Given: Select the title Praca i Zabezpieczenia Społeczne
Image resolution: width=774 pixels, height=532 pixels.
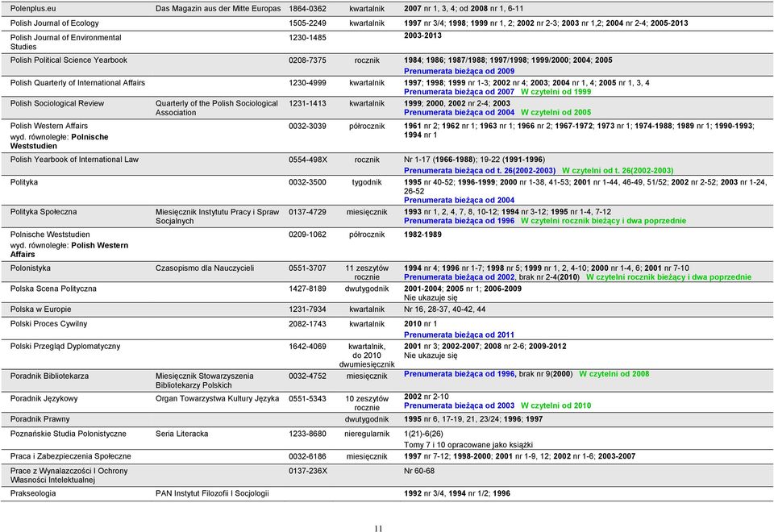Looking at the screenshot, I should 71,457.
